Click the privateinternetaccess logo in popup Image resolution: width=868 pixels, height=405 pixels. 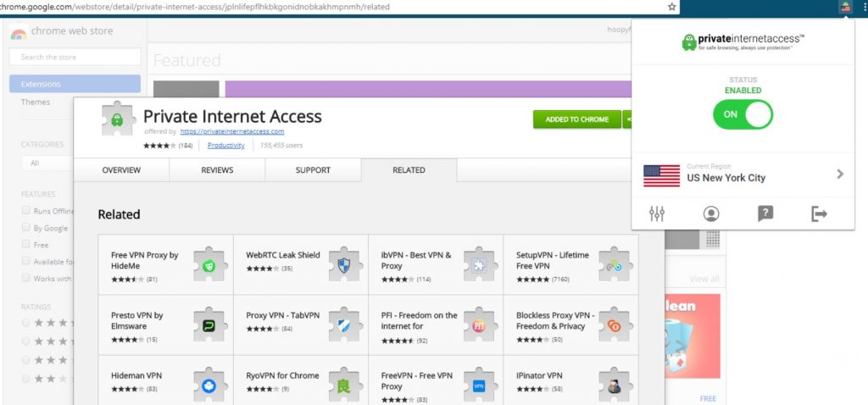click(743, 42)
